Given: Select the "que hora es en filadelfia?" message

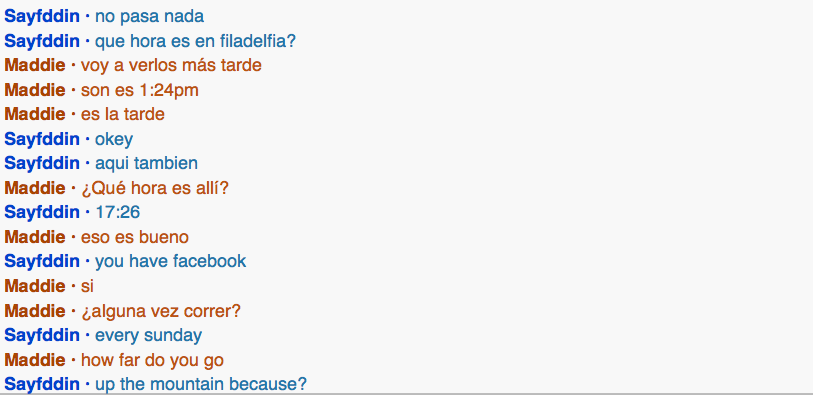Looking at the screenshot, I should tap(195, 41).
